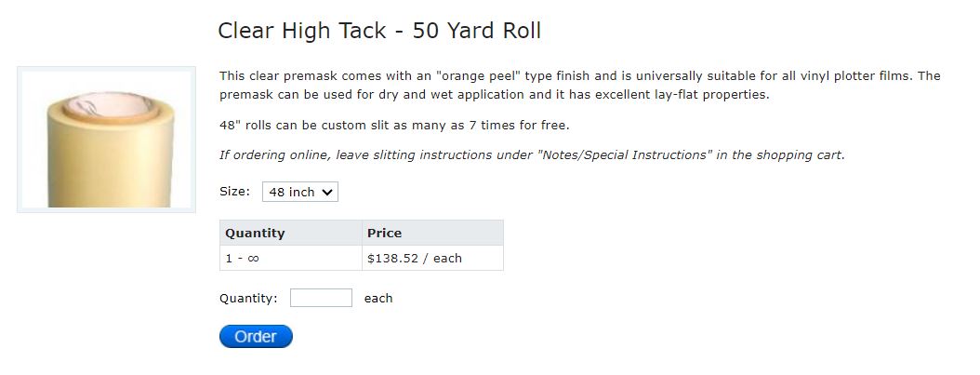
Task: Click the 'Size:' label text
Action: point(234,192)
